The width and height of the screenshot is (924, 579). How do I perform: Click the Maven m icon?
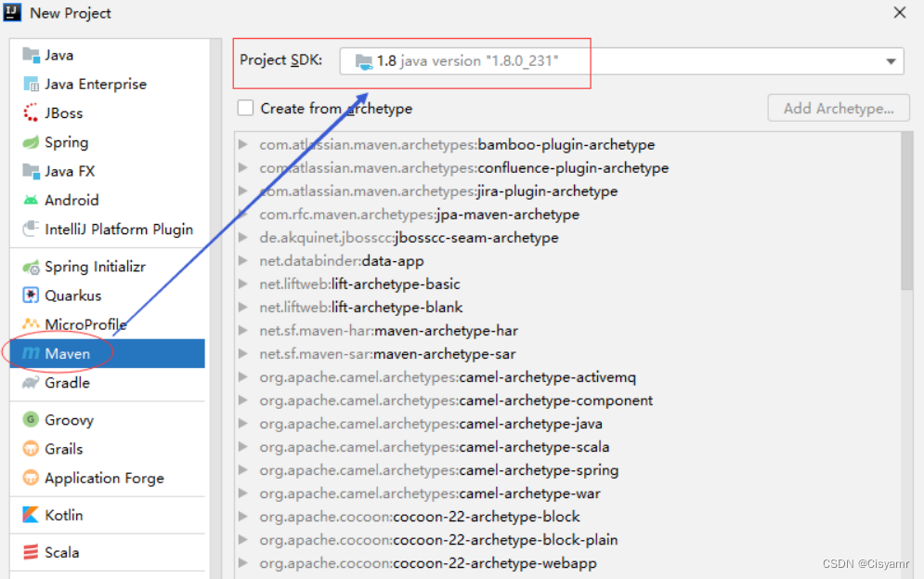pos(31,353)
